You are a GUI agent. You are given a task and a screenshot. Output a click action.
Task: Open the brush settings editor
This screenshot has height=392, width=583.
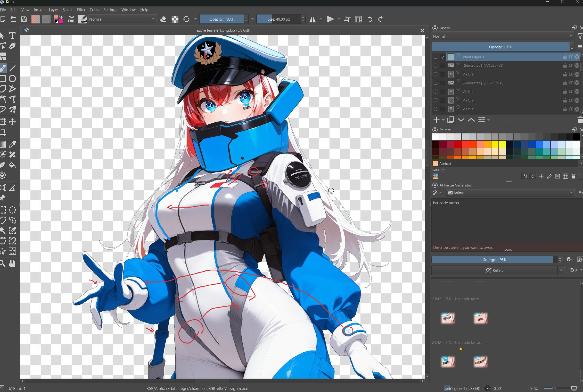(71, 19)
